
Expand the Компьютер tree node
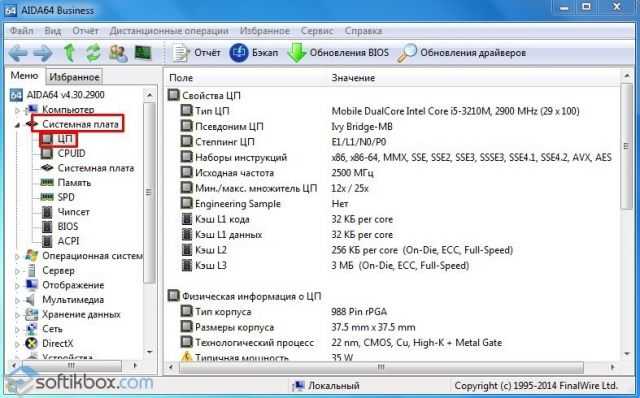(x=17, y=110)
